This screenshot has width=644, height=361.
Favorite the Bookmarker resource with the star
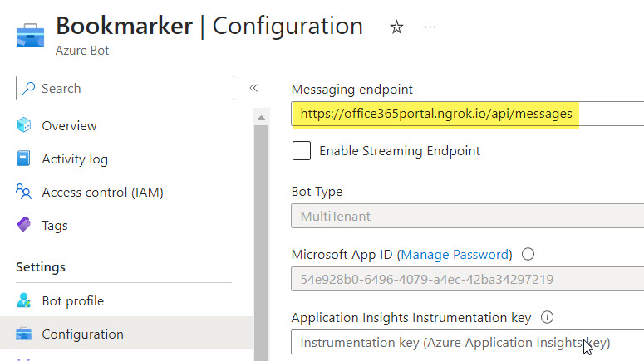coord(396,27)
